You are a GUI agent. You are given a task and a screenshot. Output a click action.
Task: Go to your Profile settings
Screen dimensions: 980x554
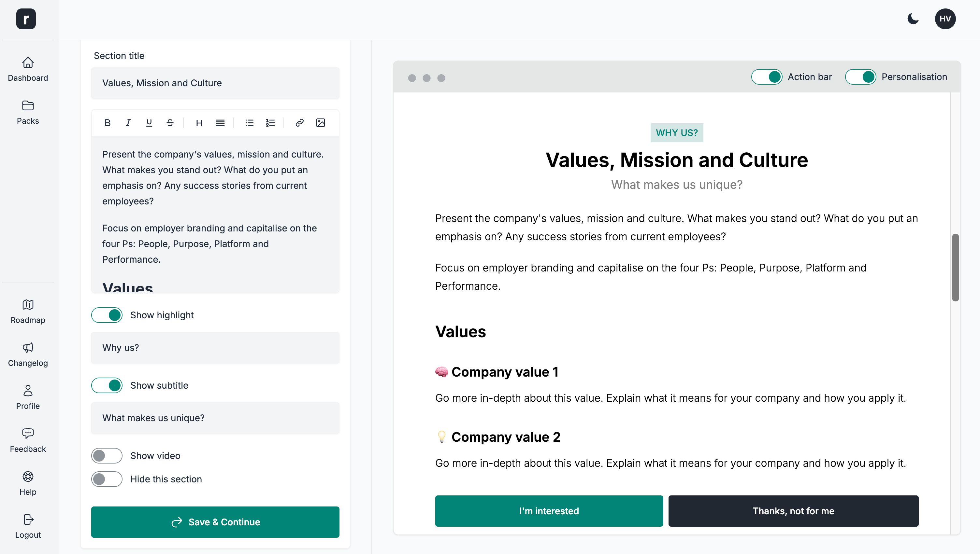point(28,398)
